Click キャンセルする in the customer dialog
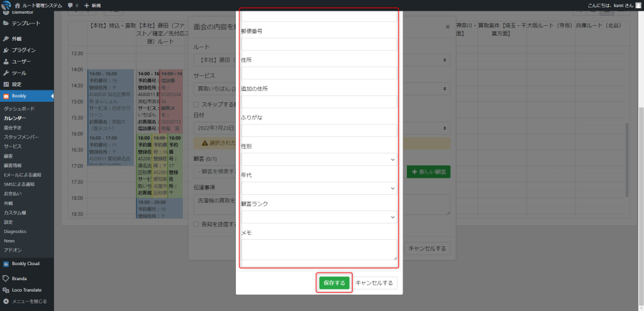Viewport: 644px width, 311px height. pyautogui.click(x=375, y=283)
